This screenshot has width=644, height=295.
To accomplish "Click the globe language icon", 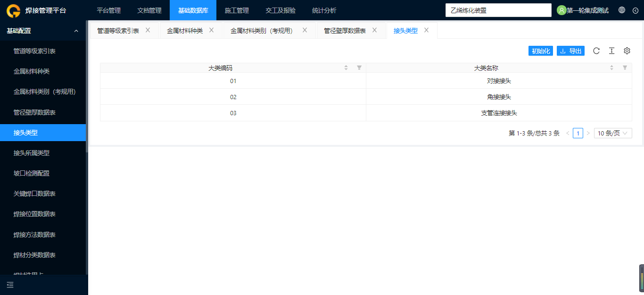I will tap(622, 10).
